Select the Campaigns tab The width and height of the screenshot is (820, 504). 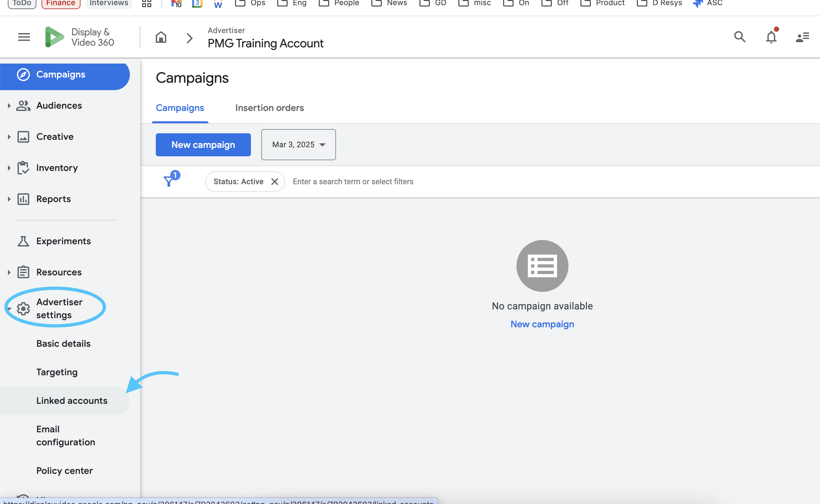pyautogui.click(x=180, y=108)
